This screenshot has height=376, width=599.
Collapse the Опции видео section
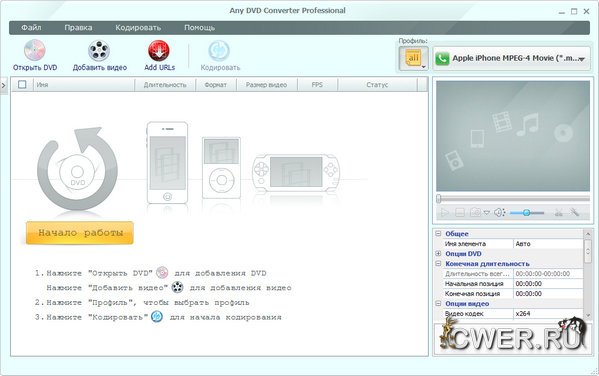[438, 303]
